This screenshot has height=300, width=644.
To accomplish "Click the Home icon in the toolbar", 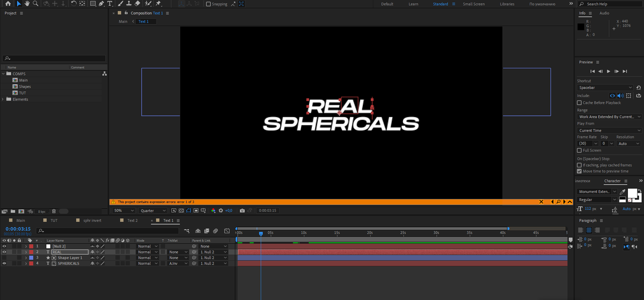I will (8, 4).
